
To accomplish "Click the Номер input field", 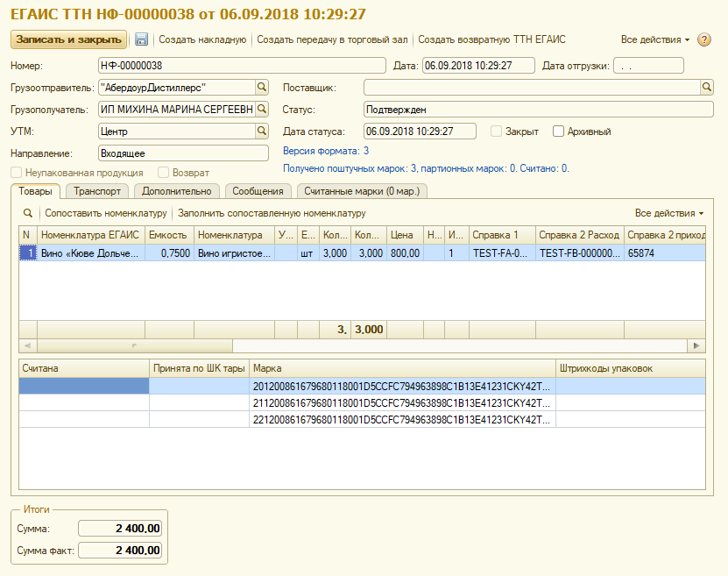I will [241, 66].
